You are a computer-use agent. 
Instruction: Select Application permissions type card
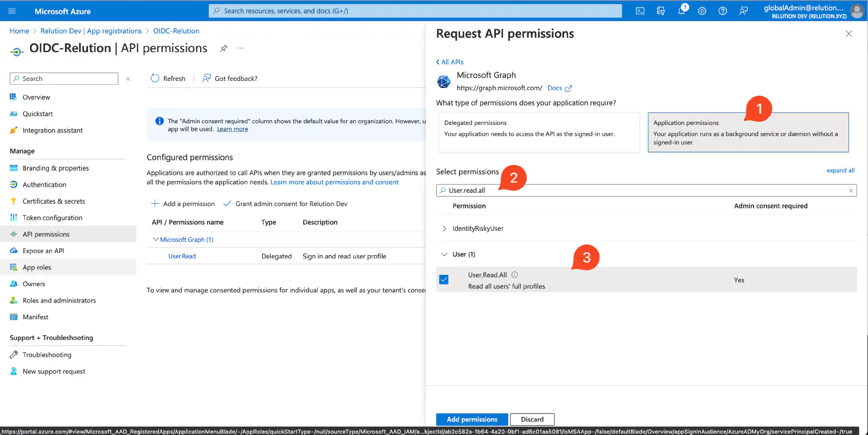point(748,133)
